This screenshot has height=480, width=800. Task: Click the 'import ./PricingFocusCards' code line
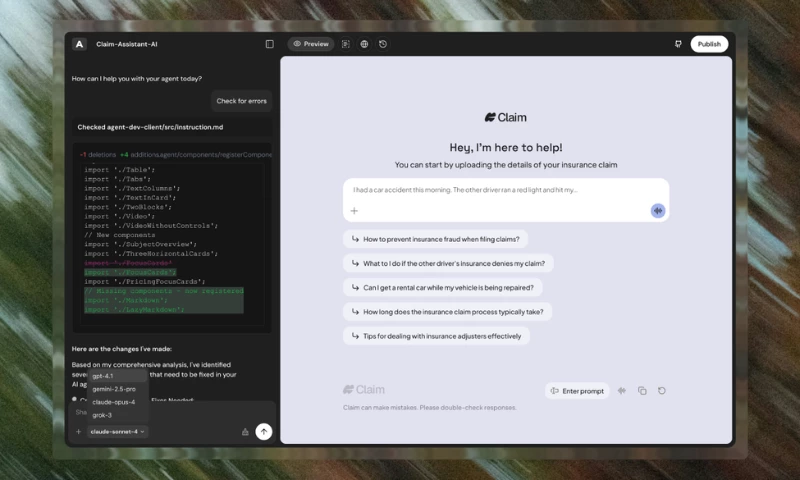pos(144,282)
